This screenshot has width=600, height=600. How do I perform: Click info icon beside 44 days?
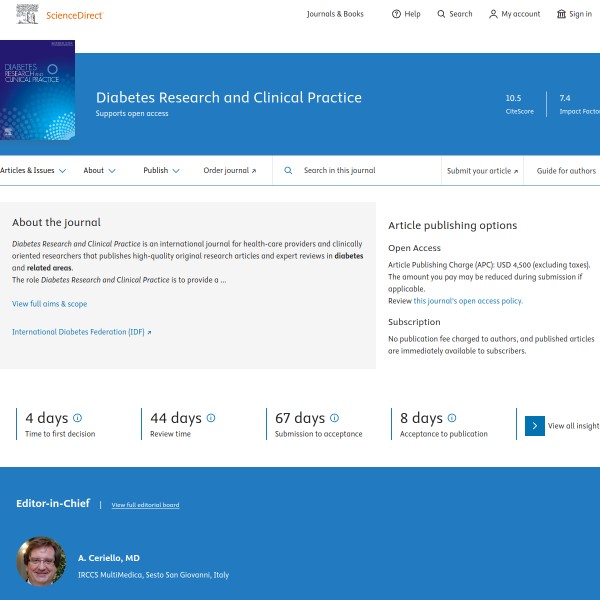pos(211,418)
